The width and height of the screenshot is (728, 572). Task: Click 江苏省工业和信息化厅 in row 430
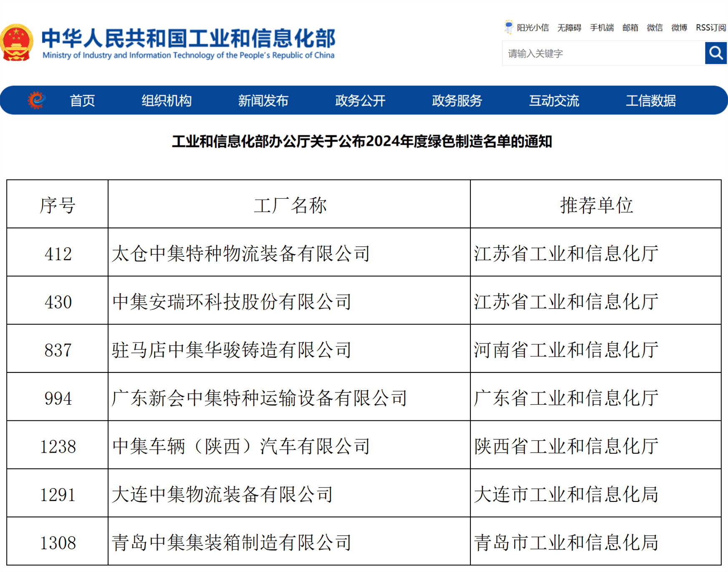[566, 302]
